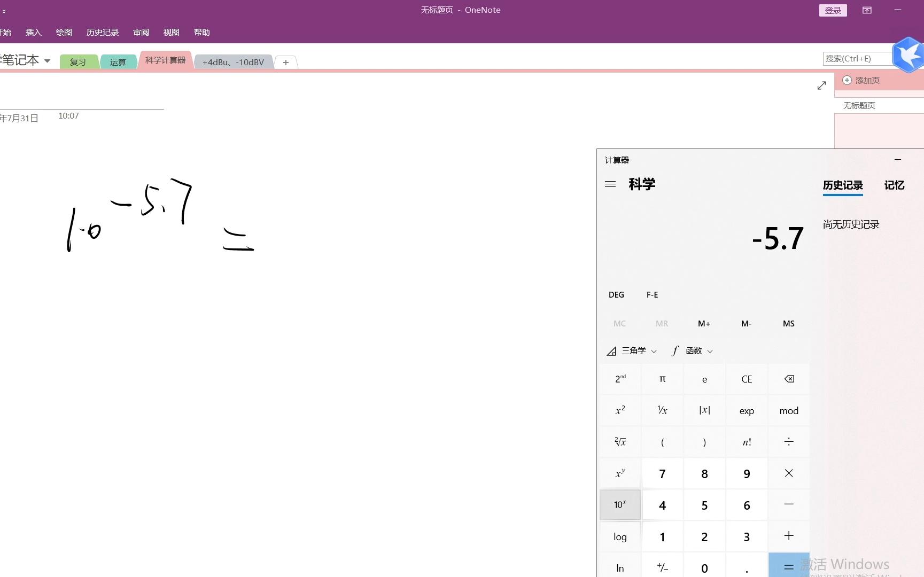Click the 10 to the x button

620,505
